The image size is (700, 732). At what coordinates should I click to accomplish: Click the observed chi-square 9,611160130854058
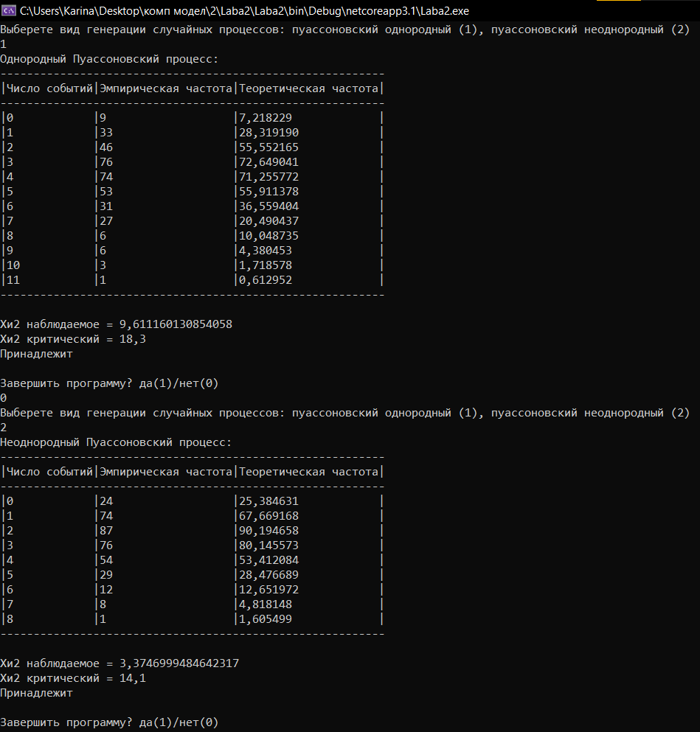click(176, 324)
